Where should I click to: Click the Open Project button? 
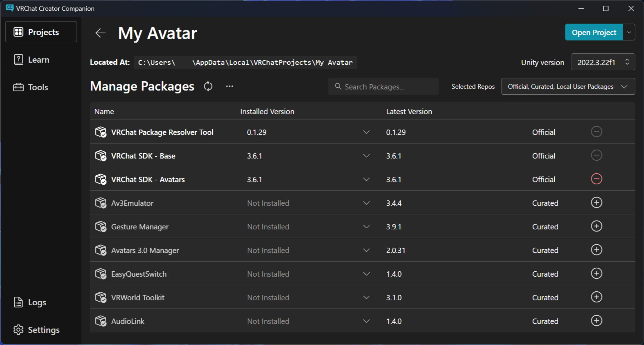coord(594,32)
